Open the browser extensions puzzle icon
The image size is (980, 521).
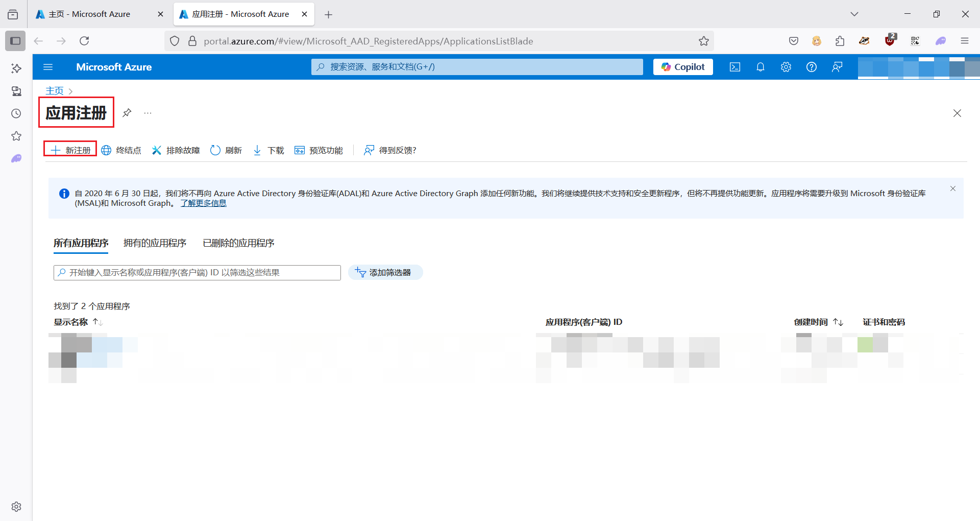[840, 41]
